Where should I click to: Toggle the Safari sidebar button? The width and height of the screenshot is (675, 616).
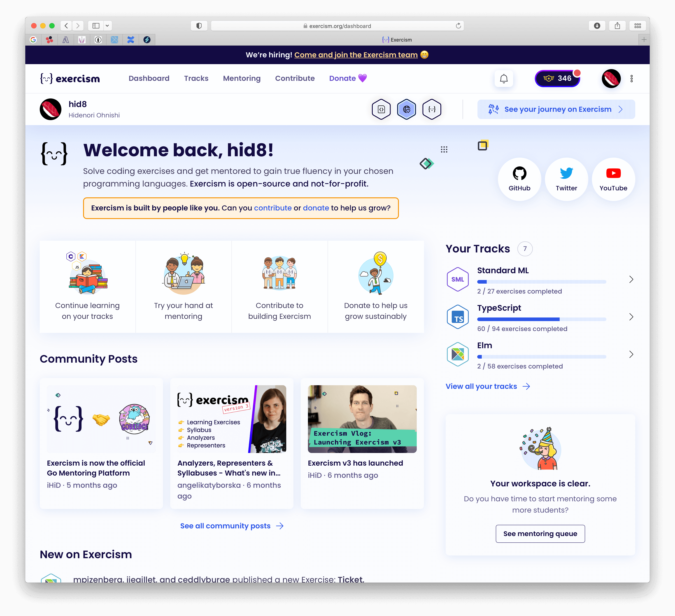pyautogui.click(x=96, y=26)
